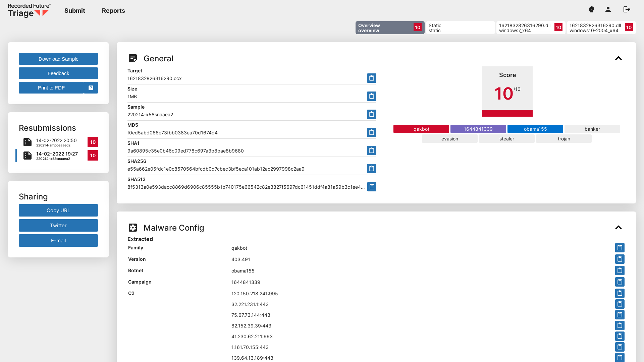644x362 pixels.
Task: Open the user account icon
Action: pyautogui.click(x=608, y=9)
